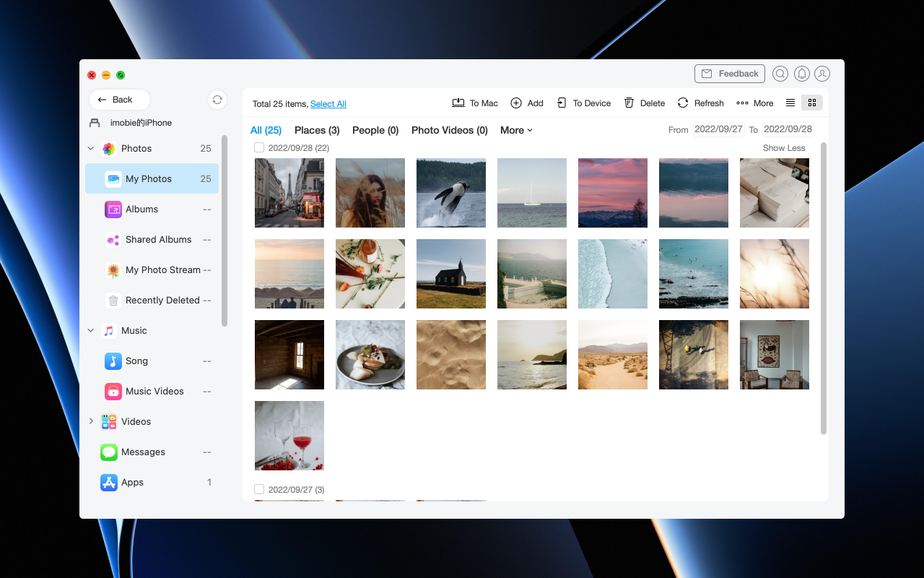Click the Add photos icon

click(515, 103)
